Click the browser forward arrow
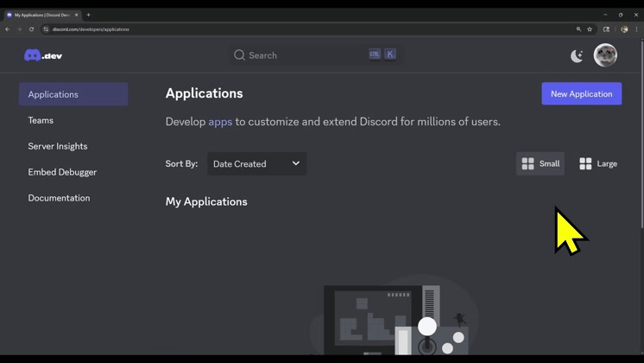Viewport: 644px width, 363px height. 19,29
